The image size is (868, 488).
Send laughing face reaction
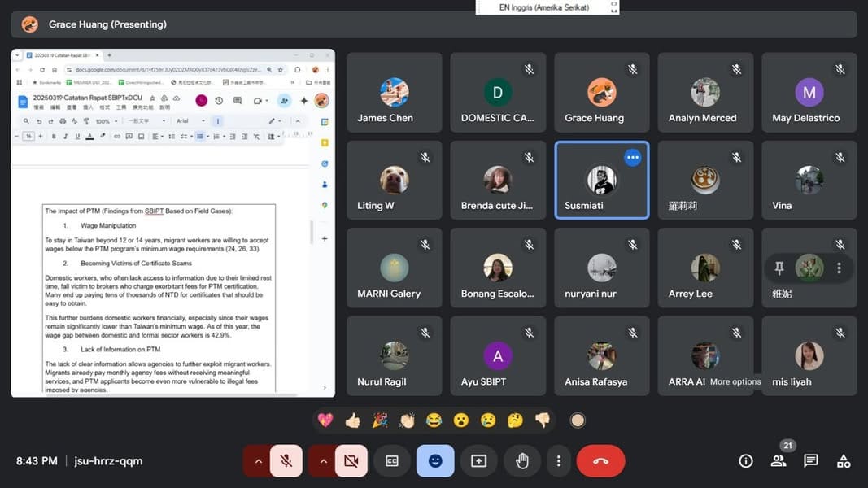pos(434,420)
